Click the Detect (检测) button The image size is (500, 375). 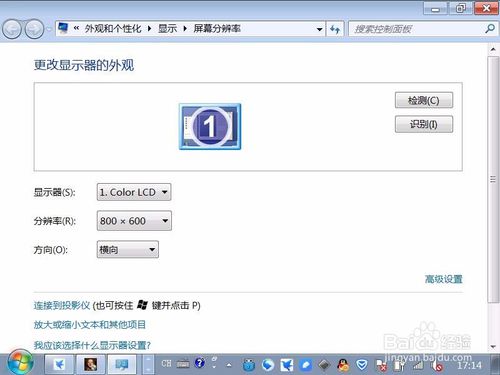tap(424, 100)
